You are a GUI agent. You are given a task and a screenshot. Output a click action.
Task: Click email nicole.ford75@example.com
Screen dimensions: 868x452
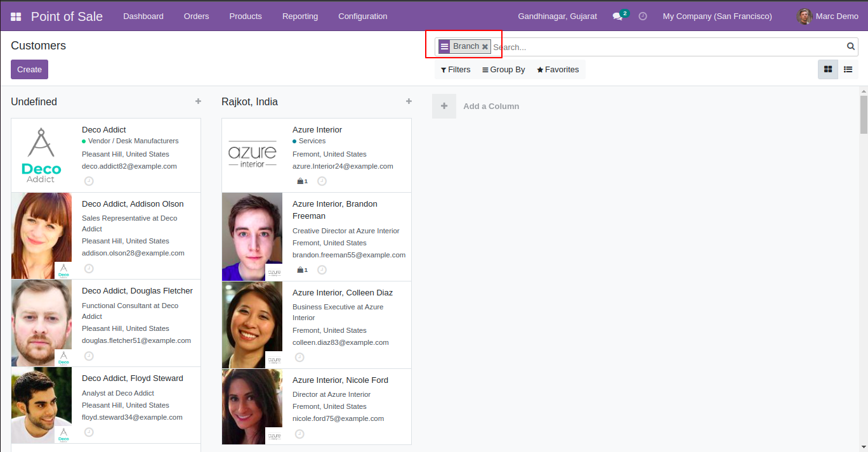pyautogui.click(x=338, y=418)
